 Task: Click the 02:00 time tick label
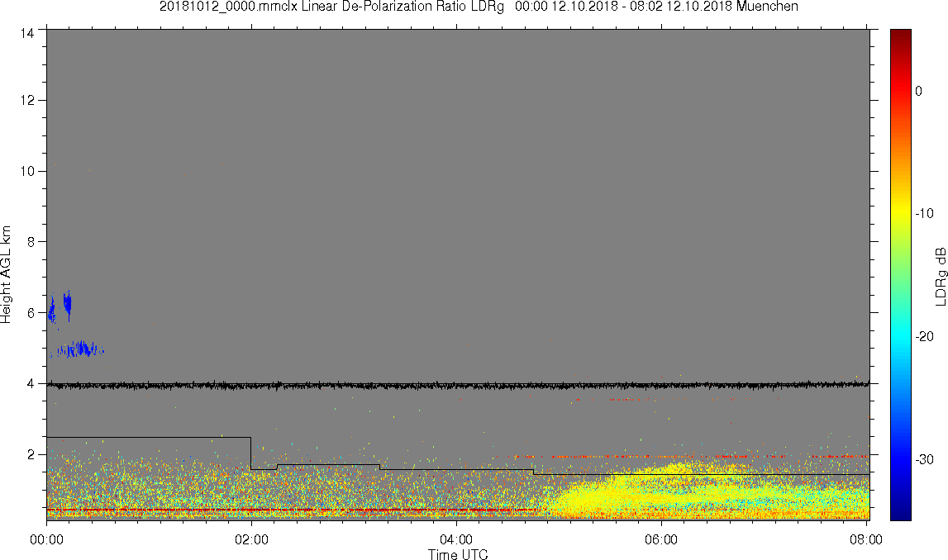tap(251, 539)
